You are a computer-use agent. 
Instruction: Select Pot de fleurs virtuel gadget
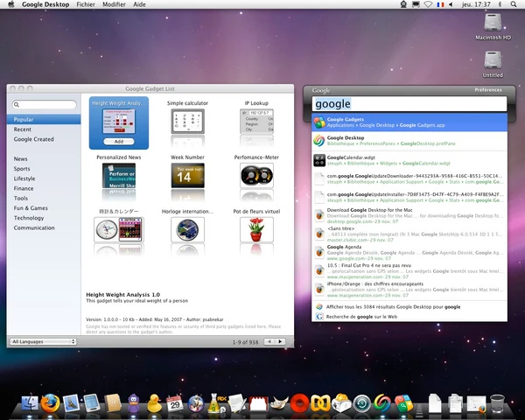click(256, 229)
